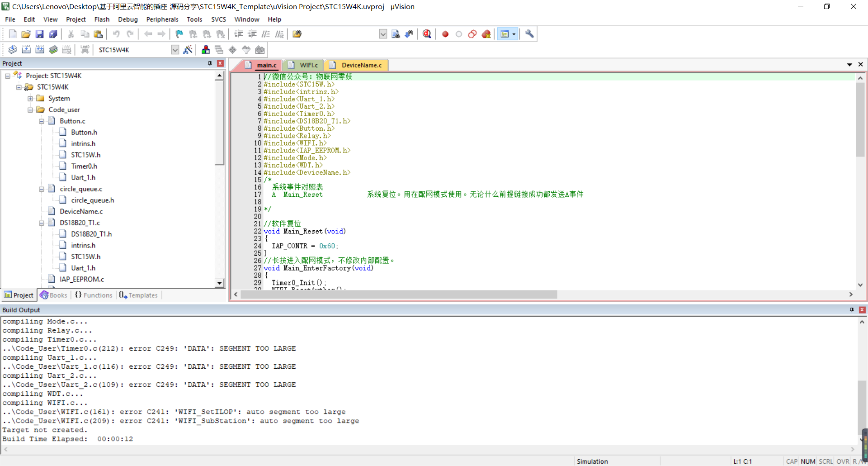Screen dimensions: 868x466
Task: Collapse the Code_user folder
Action: point(30,110)
